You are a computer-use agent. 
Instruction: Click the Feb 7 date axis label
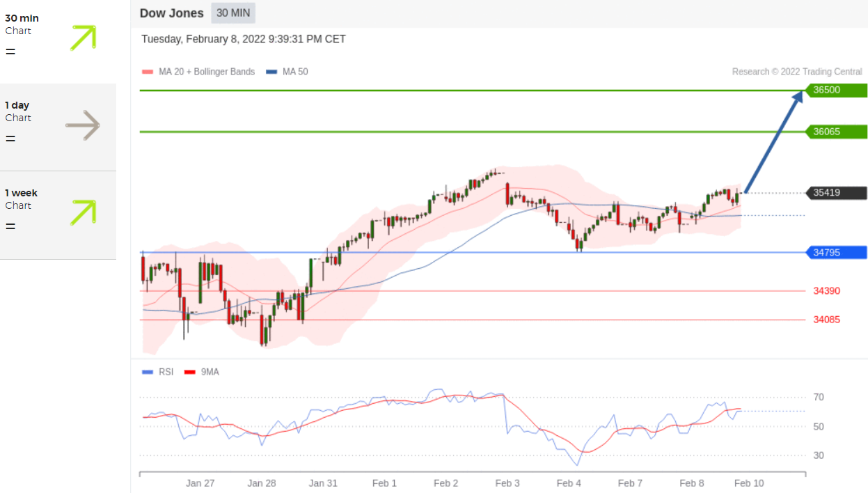[x=630, y=483]
